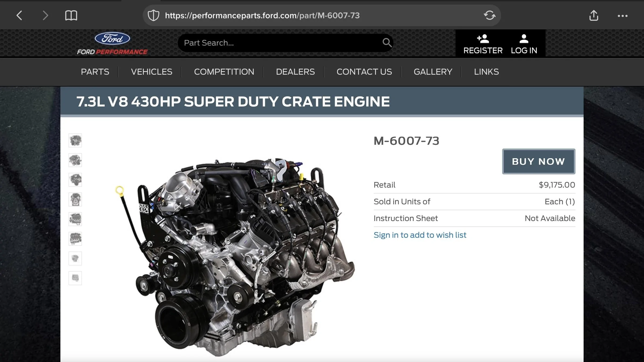Image resolution: width=644 pixels, height=362 pixels.
Task: Select the second engine thumbnail
Action: [x=75, y=160]
